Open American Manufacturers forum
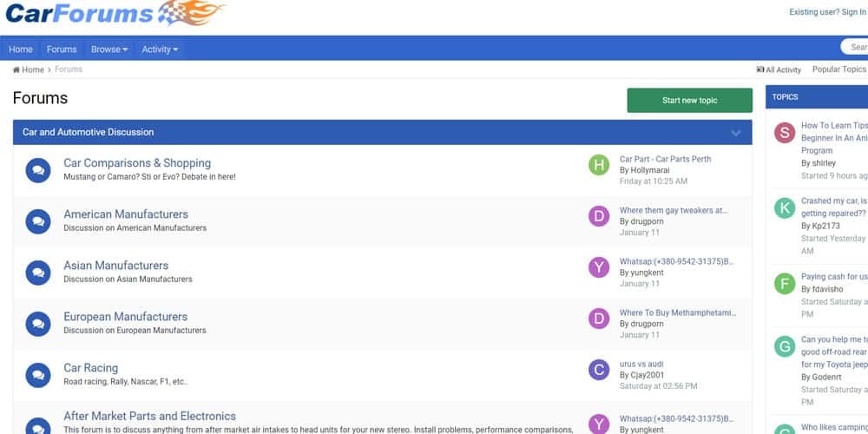The image size is (868, 434). [126, 214]
